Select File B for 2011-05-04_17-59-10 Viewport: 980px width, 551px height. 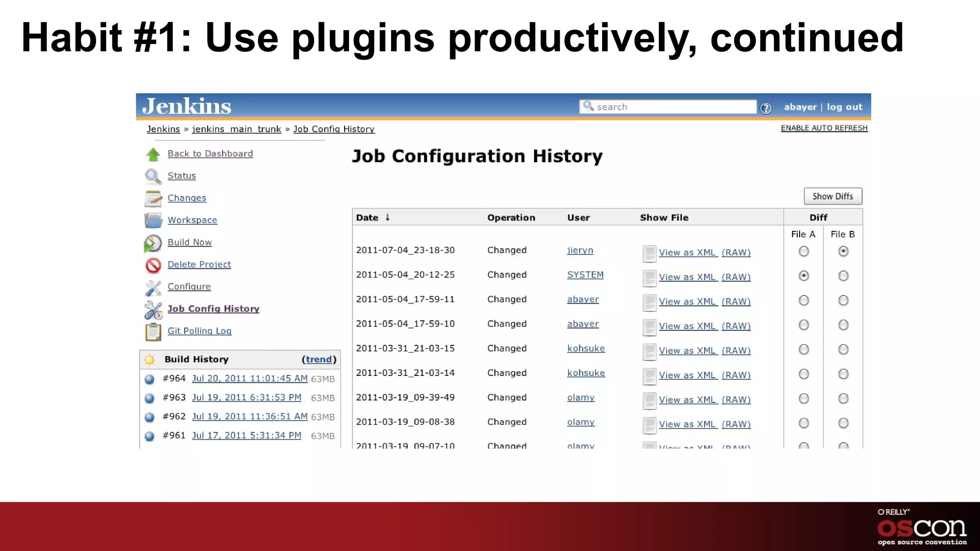843,325
